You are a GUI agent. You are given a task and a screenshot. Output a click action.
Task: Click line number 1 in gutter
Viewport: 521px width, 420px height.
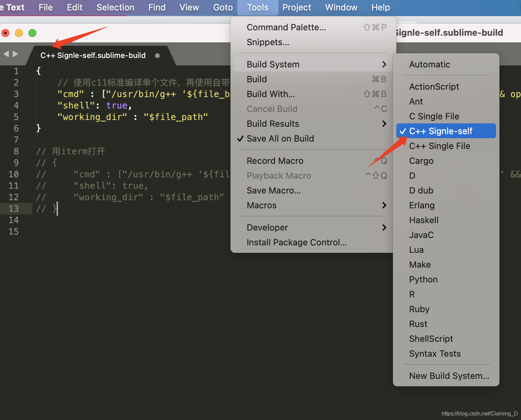coord(16,71)
